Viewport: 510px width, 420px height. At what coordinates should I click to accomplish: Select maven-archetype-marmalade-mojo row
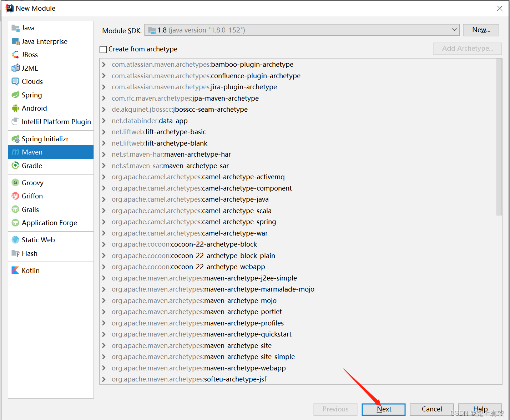pyautogui.click(x=298, y=289)
